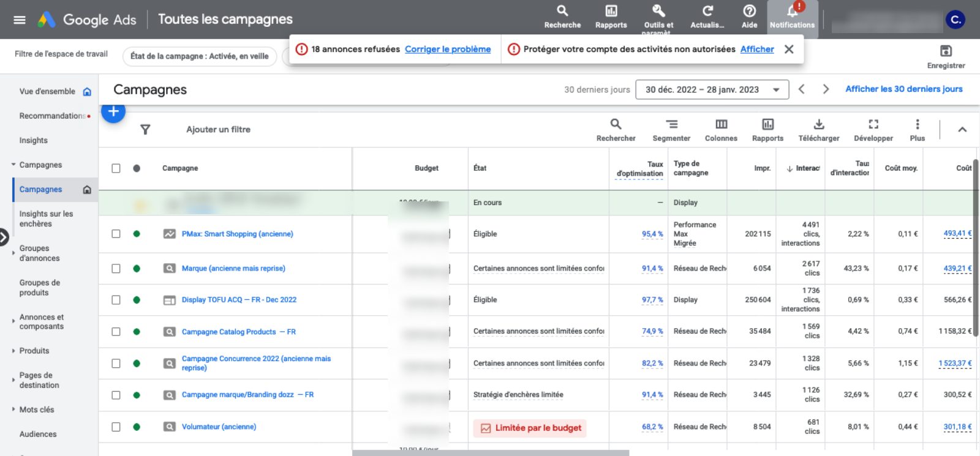Click the Télécharger download icon

click(818, 130)
